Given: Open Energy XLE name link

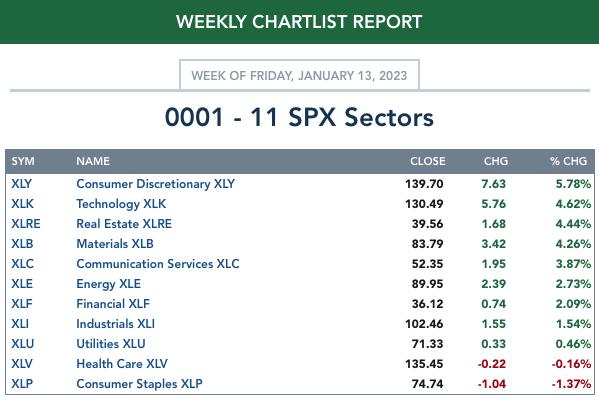Looking at the screenshot, I should point(108,284).
